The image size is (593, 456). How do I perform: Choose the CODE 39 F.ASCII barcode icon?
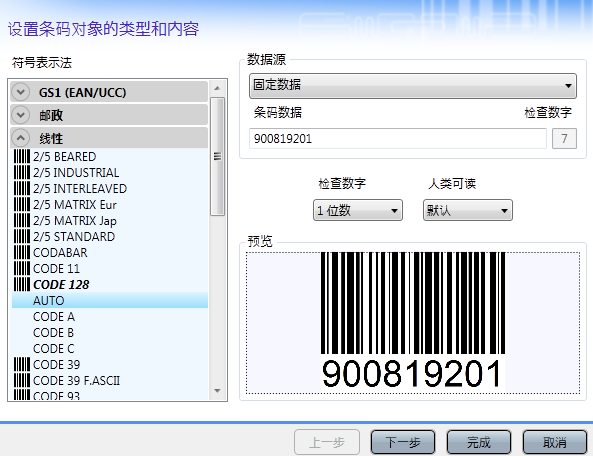coord(22,380)
